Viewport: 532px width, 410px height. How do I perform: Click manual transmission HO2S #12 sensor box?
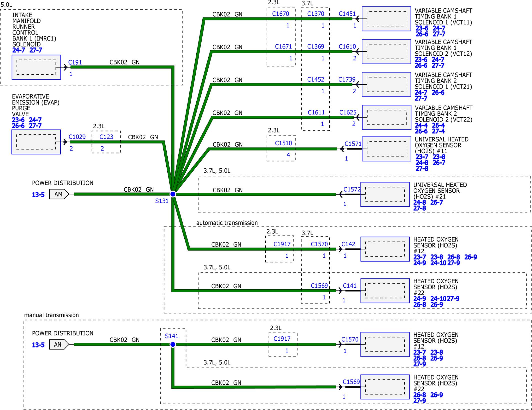click(385, 344)
